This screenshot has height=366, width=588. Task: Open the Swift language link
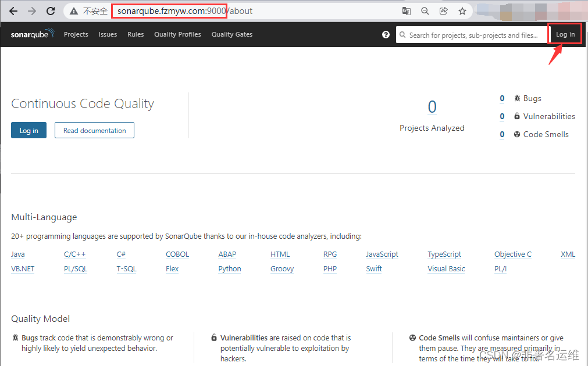[x=374, y=268]
